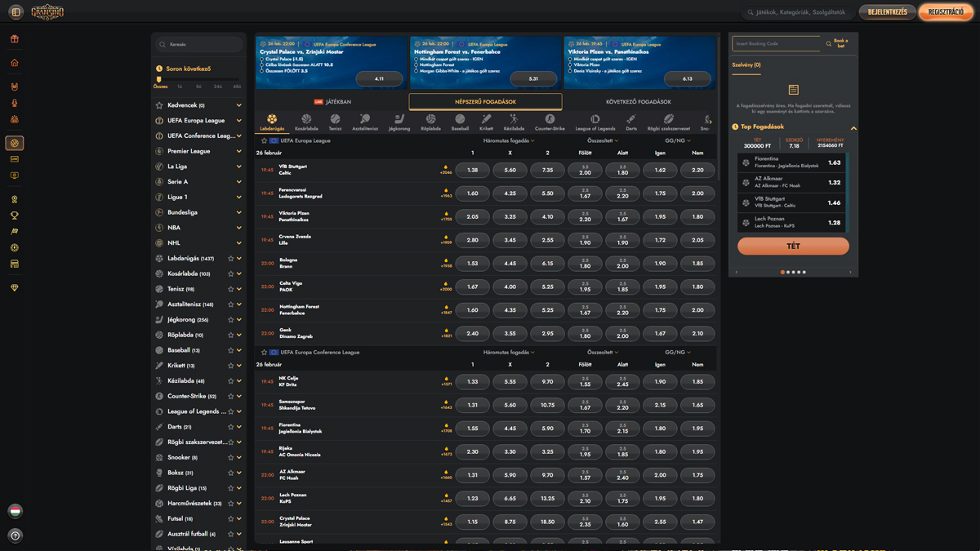The height and width of the screenshot is (551, 980).
Task: Favorite the Labdarúgás sport with its star
Action: coord(231,259)
